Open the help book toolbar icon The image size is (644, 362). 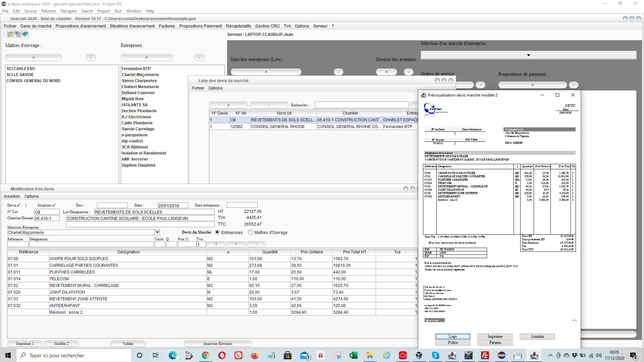[25, 34]
